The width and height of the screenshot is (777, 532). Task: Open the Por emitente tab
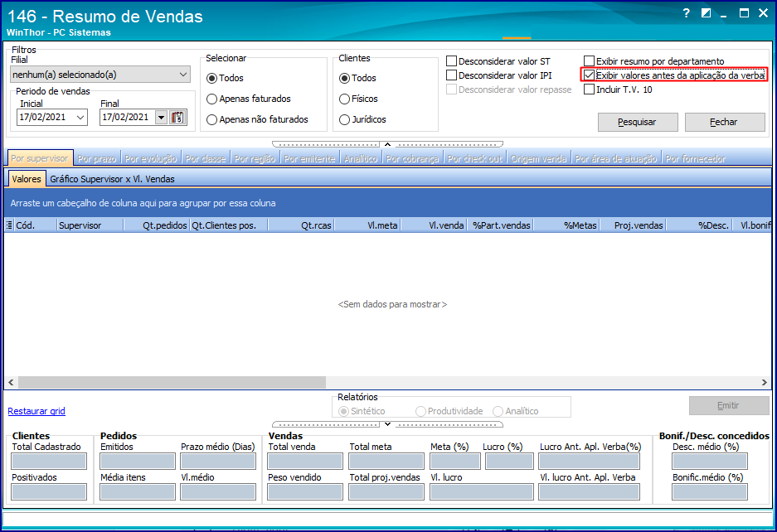(309, 158)
